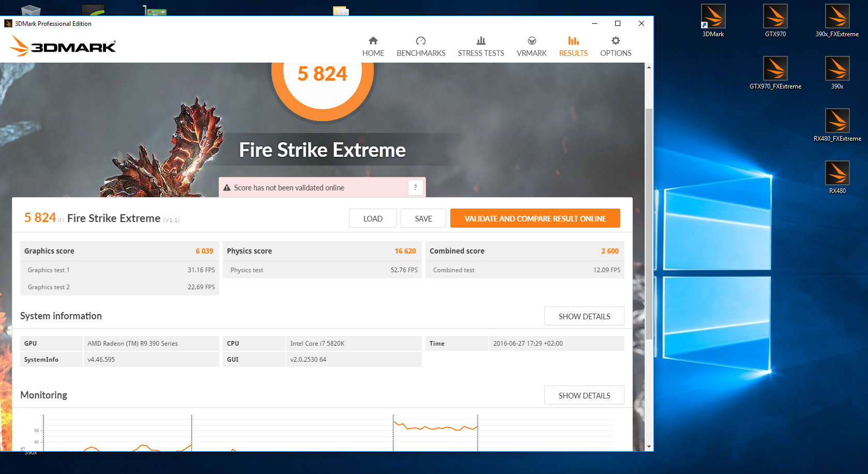This screenshot has width=868, height=474.
Task: Minimize the 3DMark window
Action: point(595,23)
